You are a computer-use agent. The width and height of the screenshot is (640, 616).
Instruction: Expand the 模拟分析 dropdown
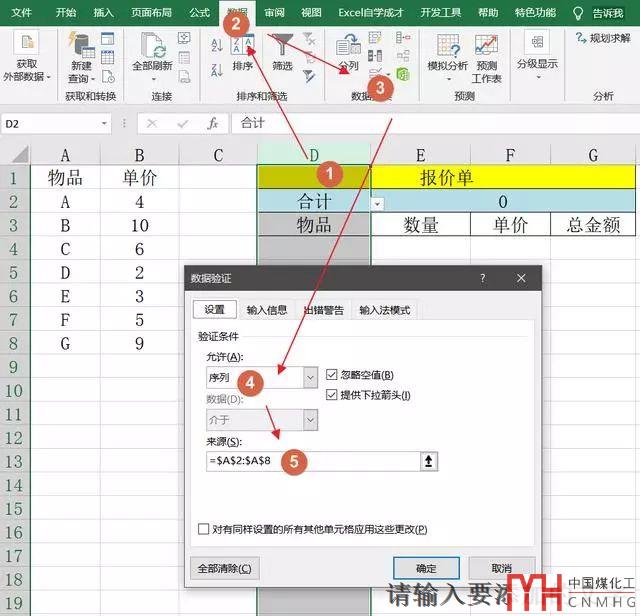(448, 79)
